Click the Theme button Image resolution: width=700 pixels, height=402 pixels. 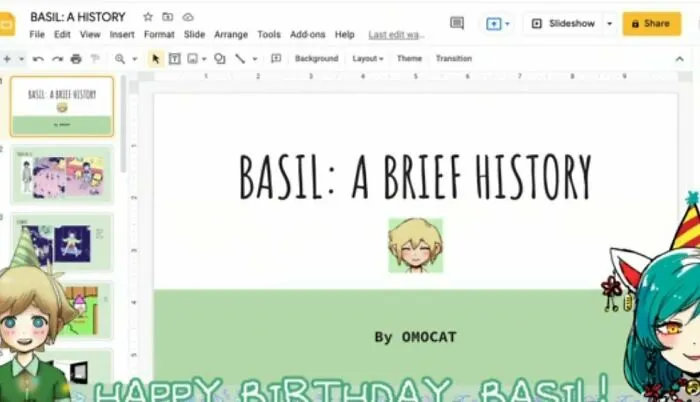(409, 59)
